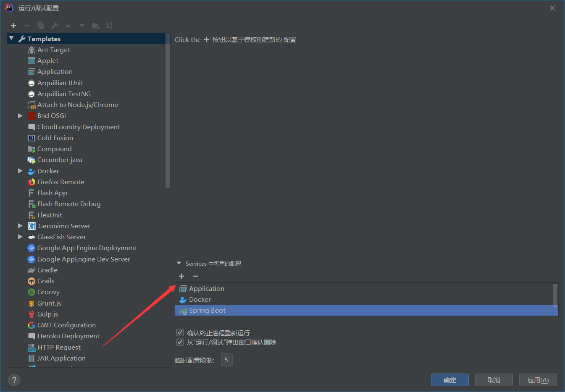Click the Attach to Node.js/Chrome icon
This screenshot has width=565, height=392.
(32, 105)
